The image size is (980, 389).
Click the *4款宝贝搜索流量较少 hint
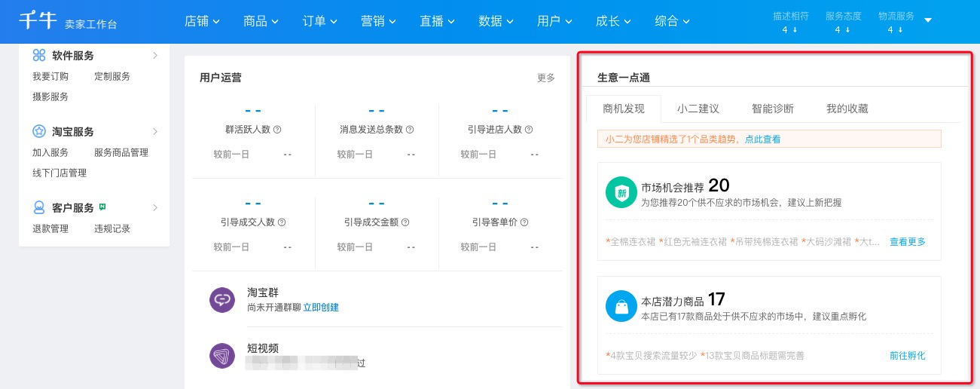pos(652,355)
